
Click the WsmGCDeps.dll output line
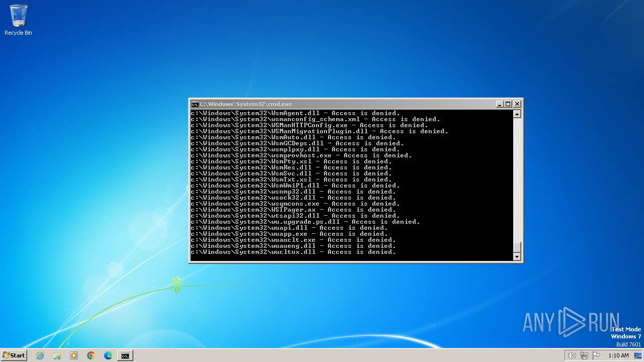(297, 143)
